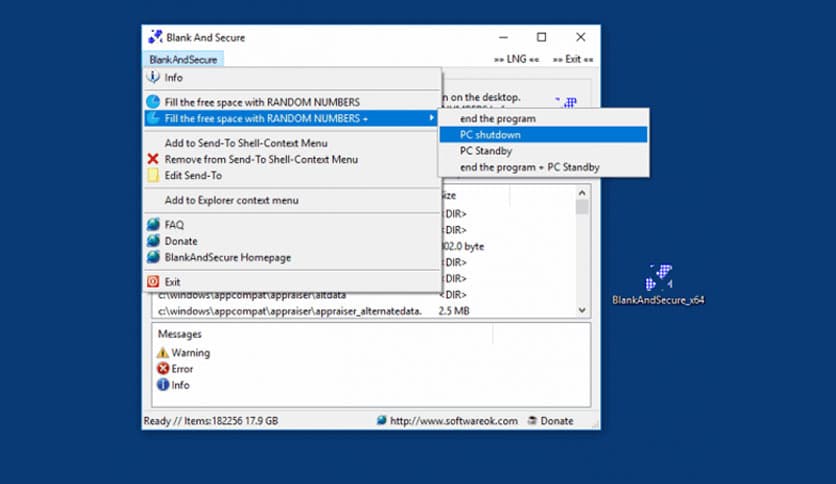Click the Messages header label
Image resolution: width=836 pixels, height=484 pixels.
180,334
